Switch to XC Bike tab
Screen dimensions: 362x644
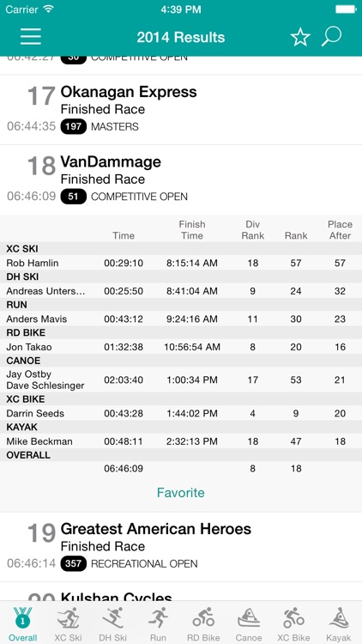tap(294, 623)
